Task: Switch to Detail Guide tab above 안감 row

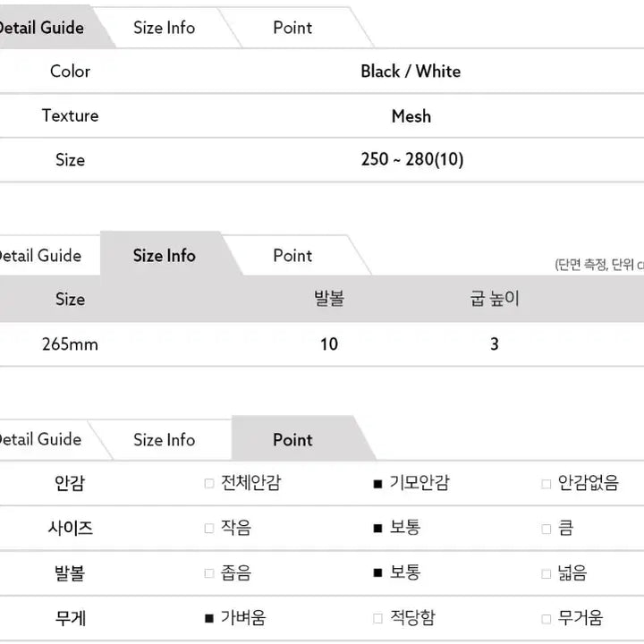Action: 40,439
